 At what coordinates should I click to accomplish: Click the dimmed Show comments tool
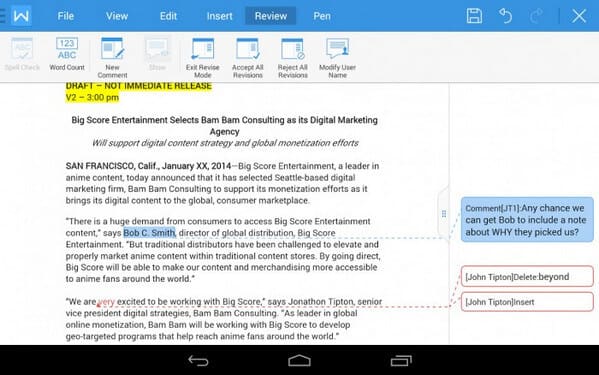tap(157, 54)
